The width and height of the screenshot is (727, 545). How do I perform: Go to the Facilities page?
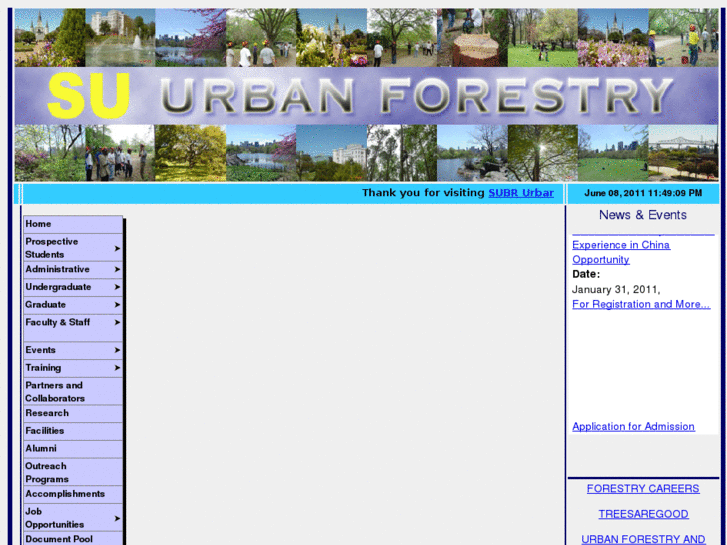click(73, 431)
